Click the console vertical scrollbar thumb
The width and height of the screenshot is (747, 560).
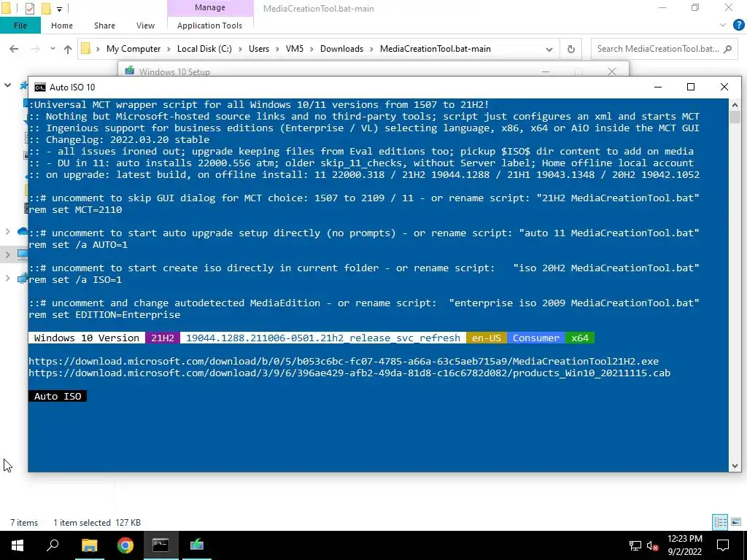coord(735,117)
